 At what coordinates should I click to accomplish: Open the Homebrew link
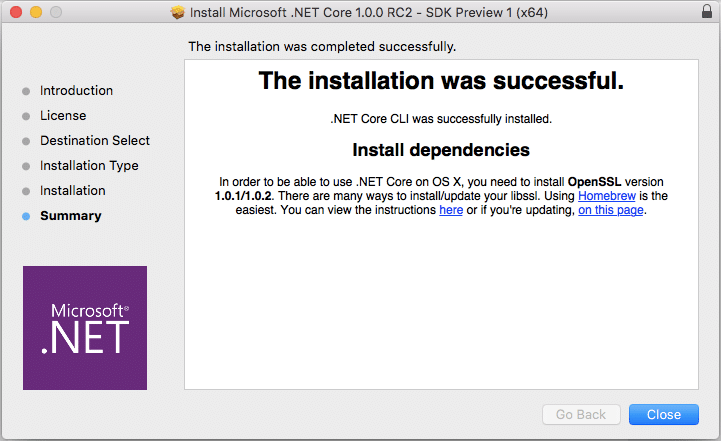(x=607, y=196)
